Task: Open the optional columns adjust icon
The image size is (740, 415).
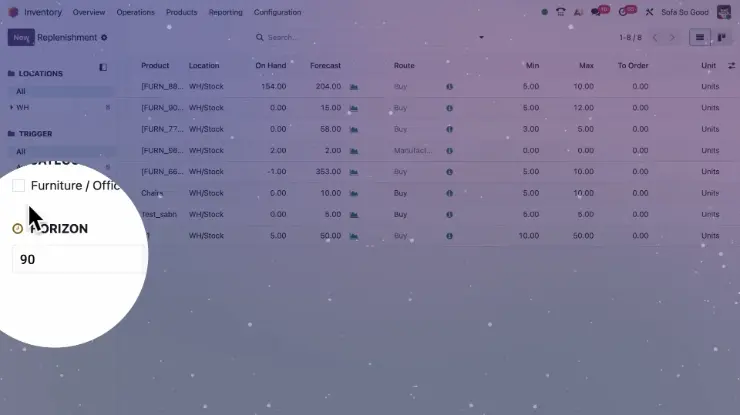Action: point(731,66)
